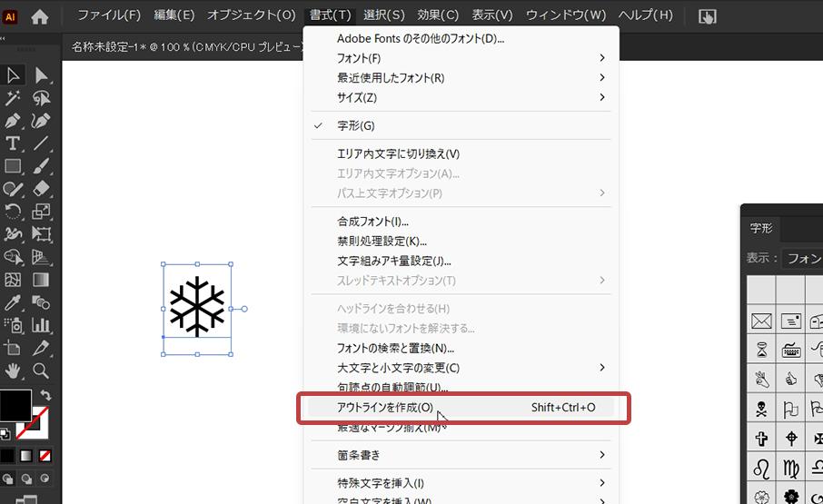Open 文字組みアキ量設定(J)... entry

click(x=461, y=261)
